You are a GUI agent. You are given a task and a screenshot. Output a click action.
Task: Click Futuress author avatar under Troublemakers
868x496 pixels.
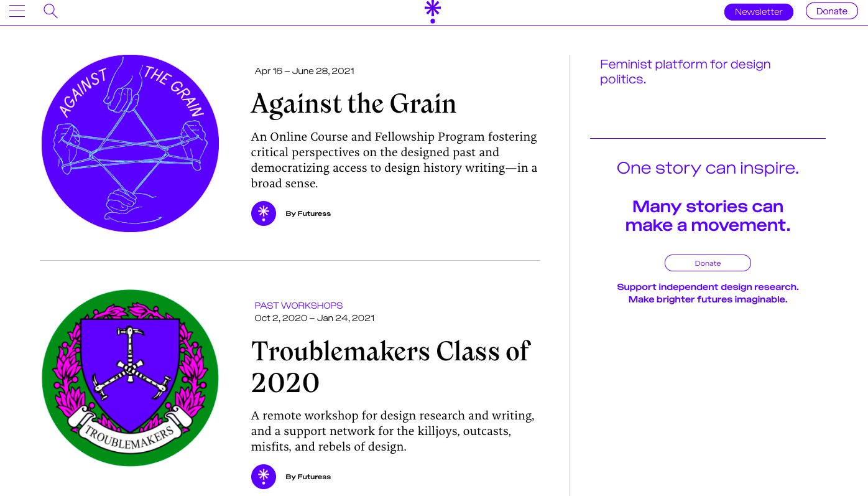click(264, 477)
